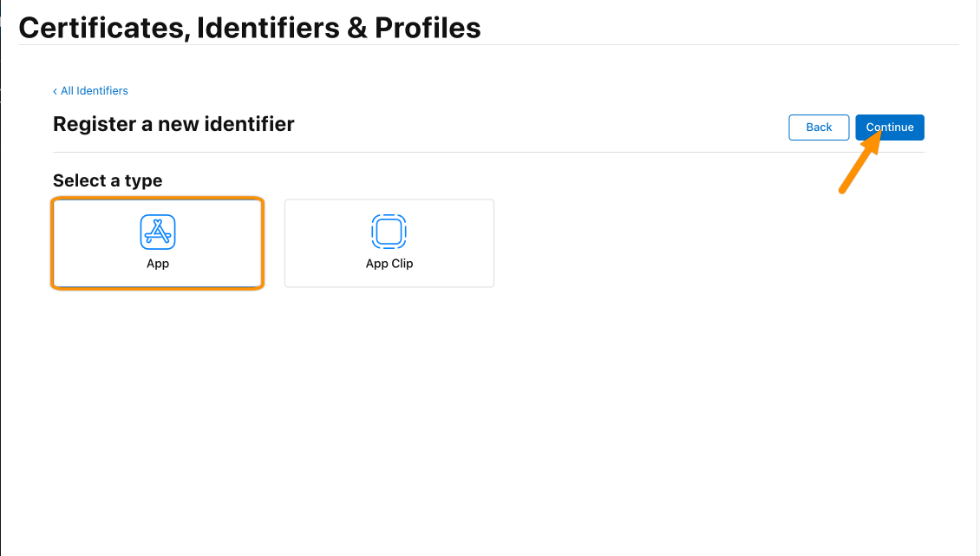The width and height of the screenshot is (980, 556).
Task: Open the All Identifiers link
Action: coord(90,91)
